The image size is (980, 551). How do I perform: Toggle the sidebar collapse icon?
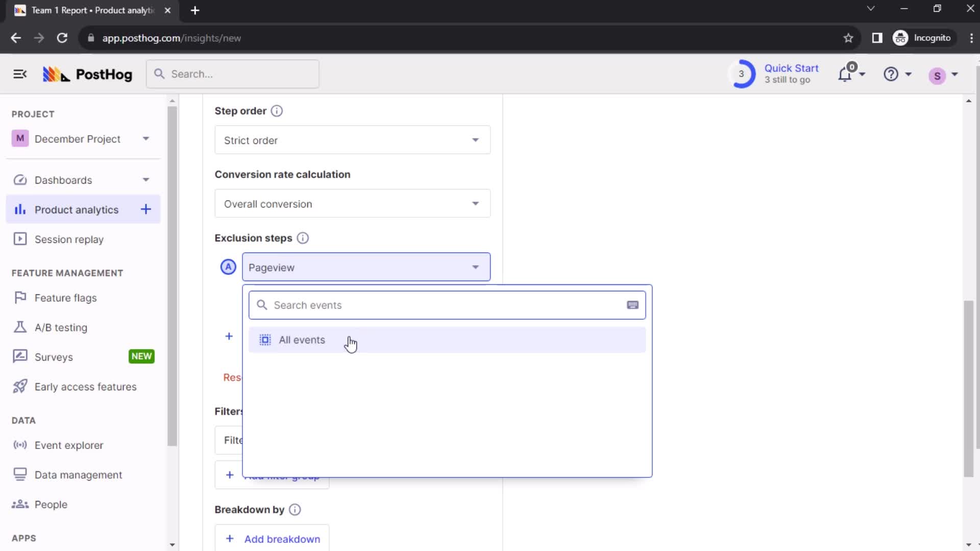[x=19, y=73]
